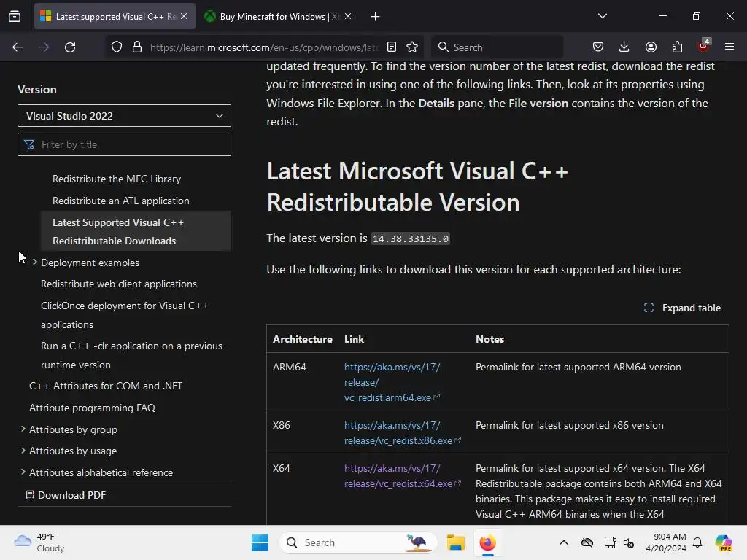Click the Filter by title field
Screen dimensions: 747x560
pos(124,144)
